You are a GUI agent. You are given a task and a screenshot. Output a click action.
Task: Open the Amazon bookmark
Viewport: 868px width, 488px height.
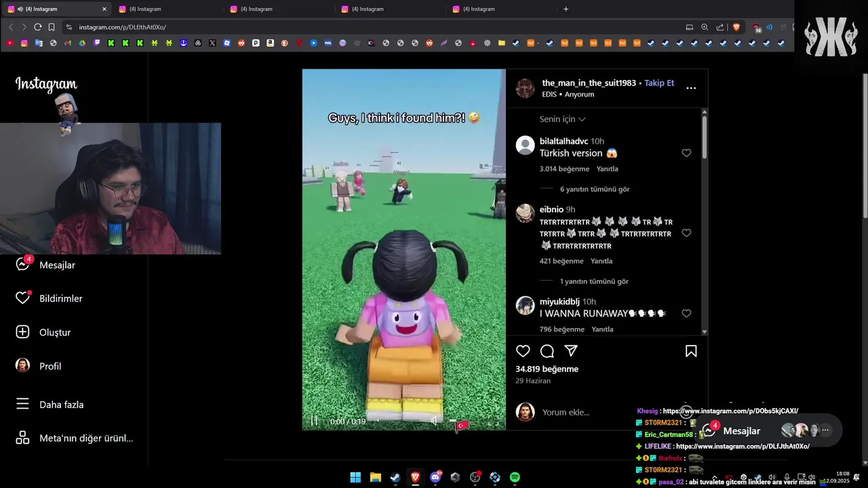pyautogui.click(x=270, y=43)
